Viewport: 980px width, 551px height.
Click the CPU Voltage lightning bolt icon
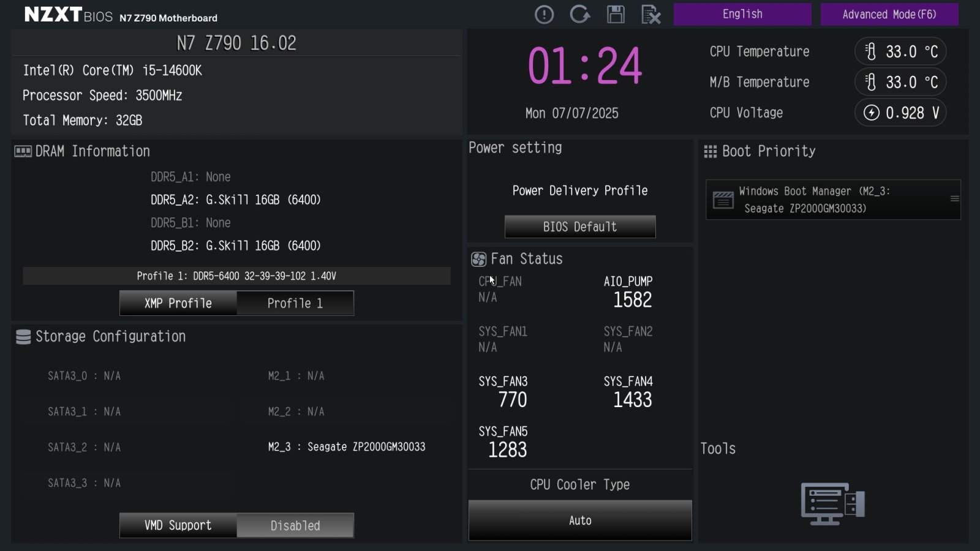[x=871, y=113]
